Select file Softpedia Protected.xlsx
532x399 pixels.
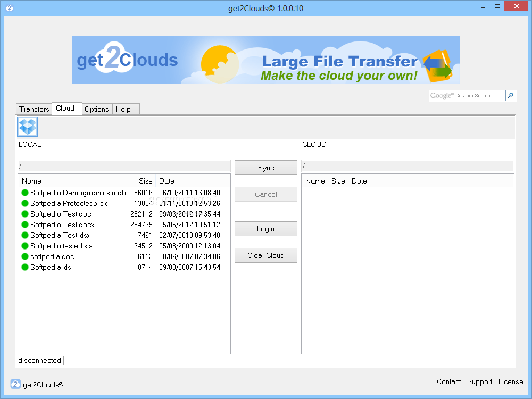tap(69, 203)
